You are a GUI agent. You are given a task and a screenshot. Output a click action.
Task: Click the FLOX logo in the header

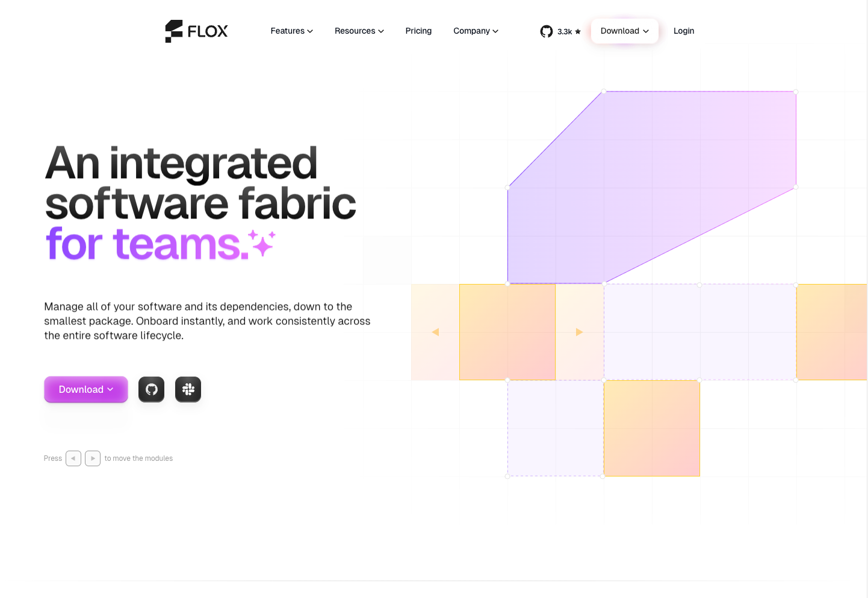point(196,31)
